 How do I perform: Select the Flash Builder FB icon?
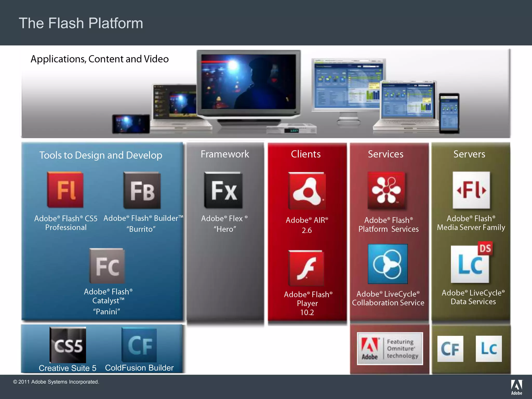point(142,190)
